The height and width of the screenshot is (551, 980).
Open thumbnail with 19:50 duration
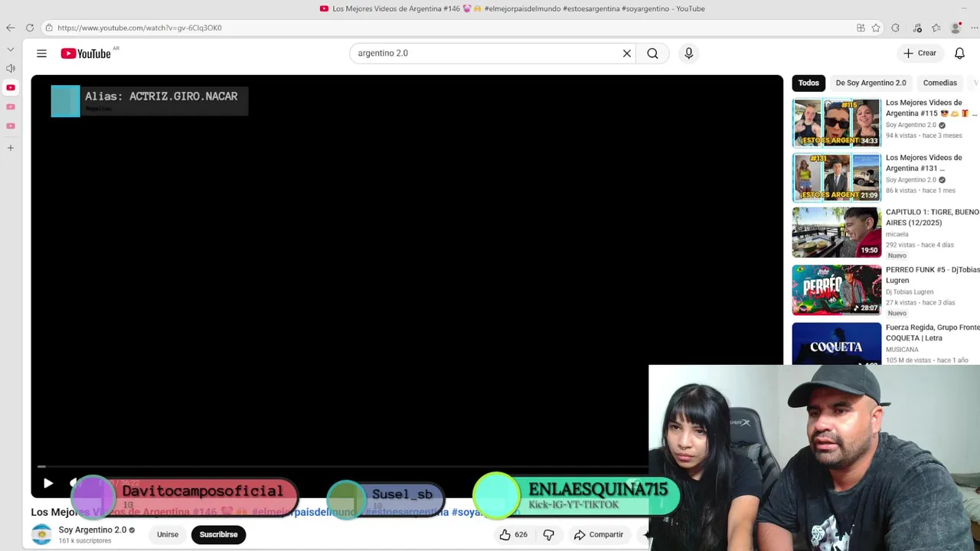(x=837, y=232)
